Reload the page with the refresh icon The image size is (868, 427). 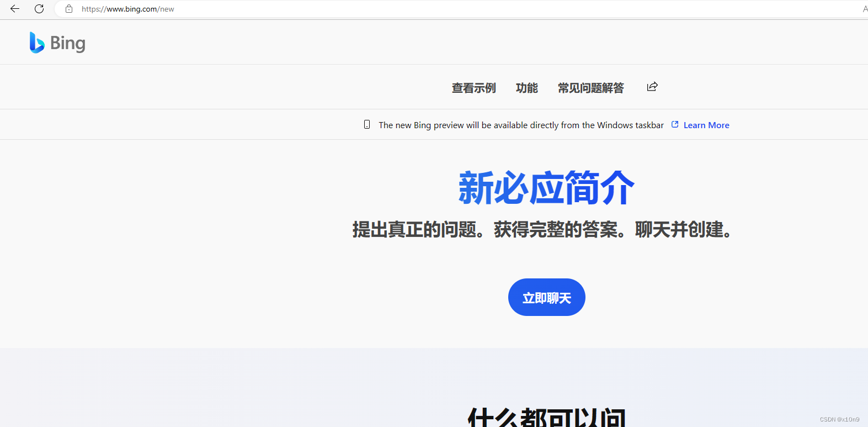coord(39,9)
